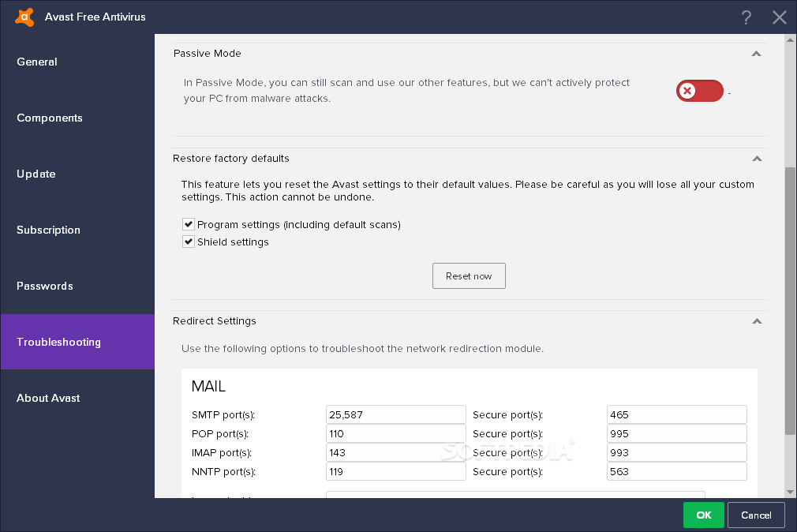Select the Passwords tab
This screenshot has width=797, height=532.
tap(77, 285)
